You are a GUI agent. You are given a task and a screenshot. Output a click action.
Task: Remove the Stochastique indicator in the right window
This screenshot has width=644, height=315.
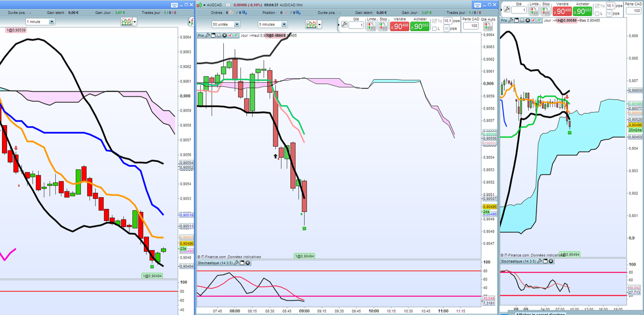tap(551, 261)
